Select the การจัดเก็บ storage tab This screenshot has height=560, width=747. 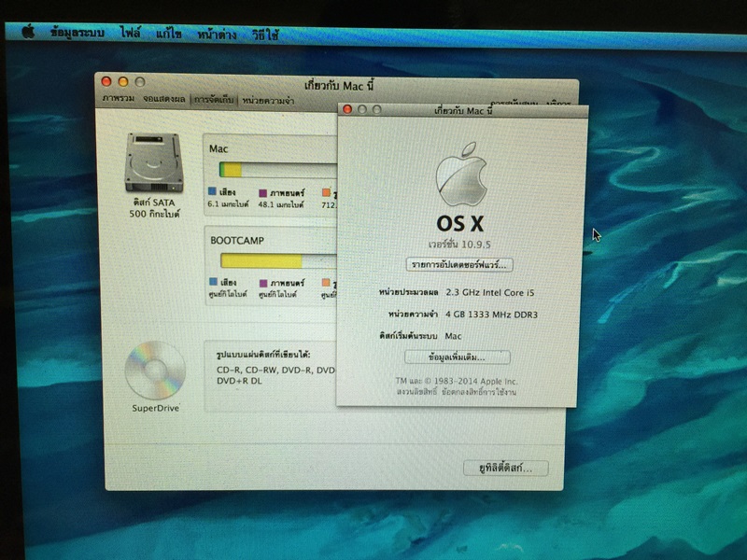click(x=214, y=100)
